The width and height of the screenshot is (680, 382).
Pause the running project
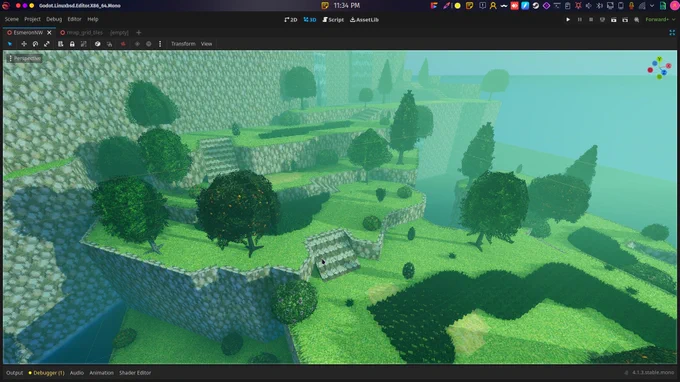579,20
